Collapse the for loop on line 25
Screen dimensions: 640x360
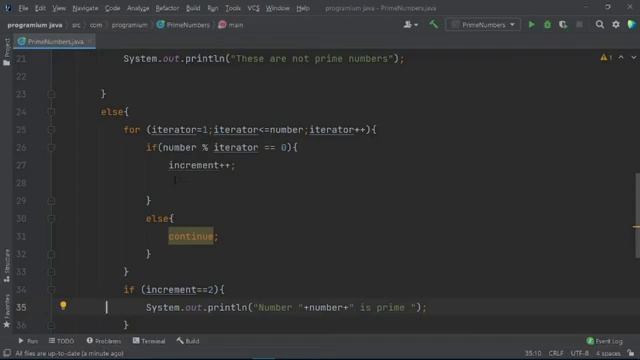[51, 130]
